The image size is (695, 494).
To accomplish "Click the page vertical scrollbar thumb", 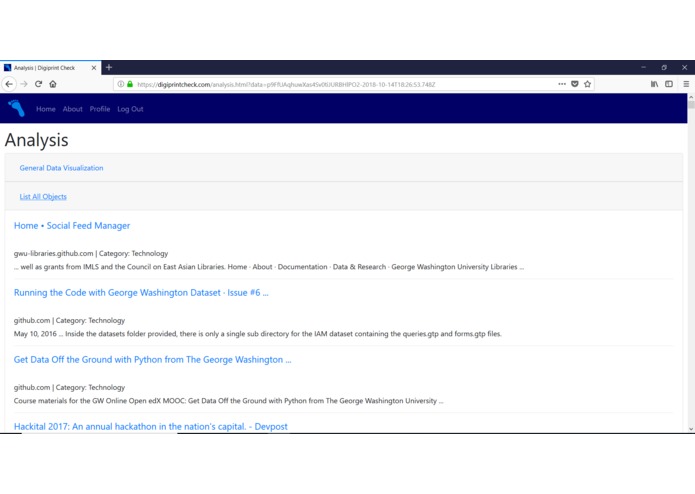I will click(691, 105).
